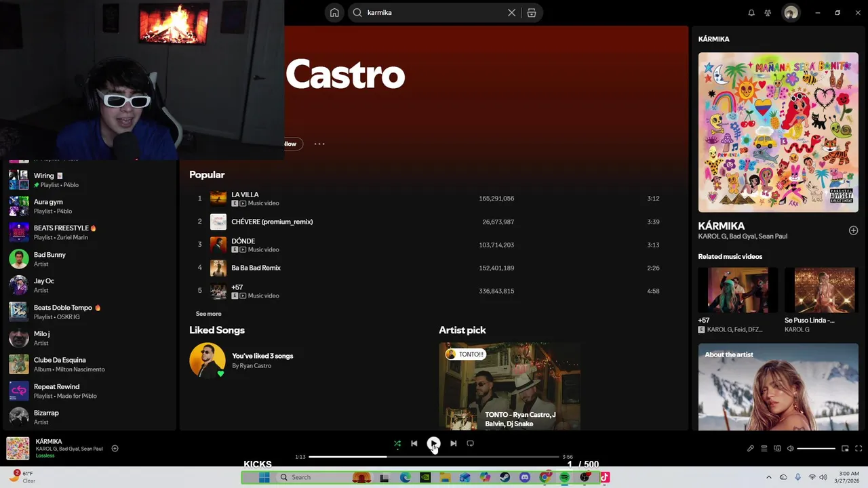Open Clube Da Esquina album
Screen dimensions: 868x488
(88, 365)
